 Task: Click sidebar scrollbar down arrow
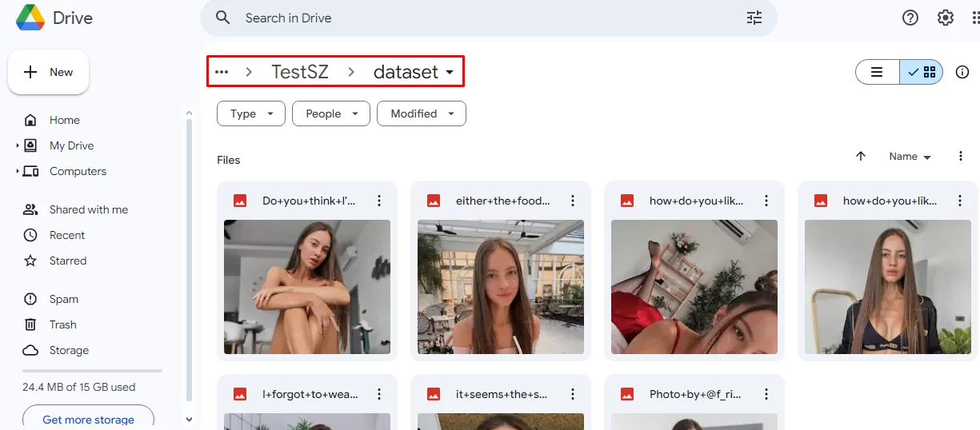(190, 419)
